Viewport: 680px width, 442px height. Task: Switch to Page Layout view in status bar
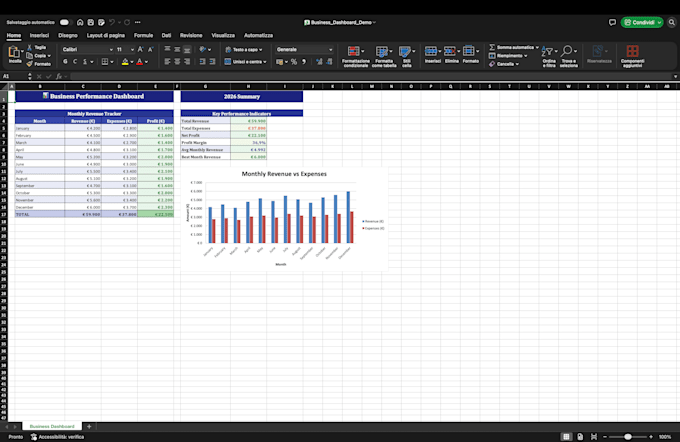(580, 437)
